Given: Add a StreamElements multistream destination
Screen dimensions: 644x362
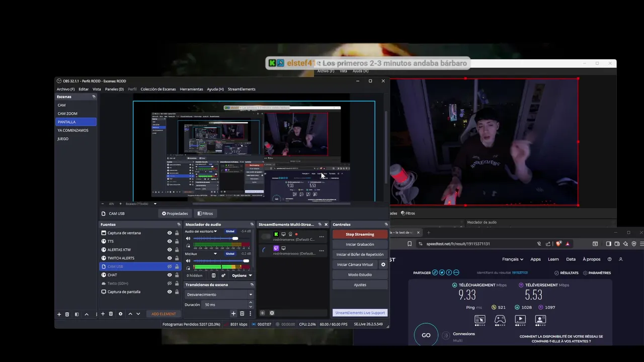Looking at the screenshot, I should [262, 313].
